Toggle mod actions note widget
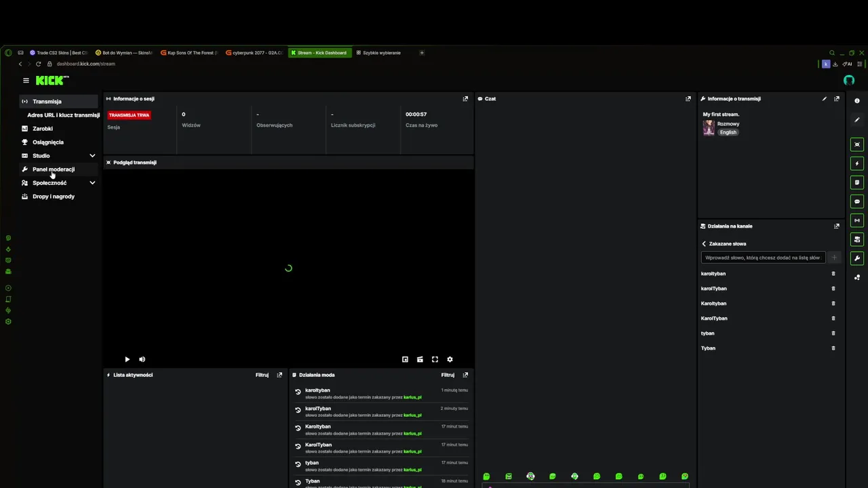This screenshot has width=868, height=488. click(x=857, y=182)
